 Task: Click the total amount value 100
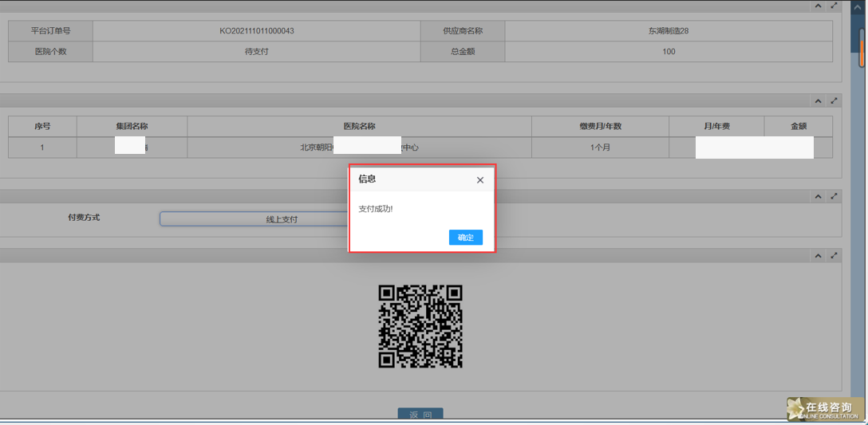pyautogui.click(x=669, y=52)
